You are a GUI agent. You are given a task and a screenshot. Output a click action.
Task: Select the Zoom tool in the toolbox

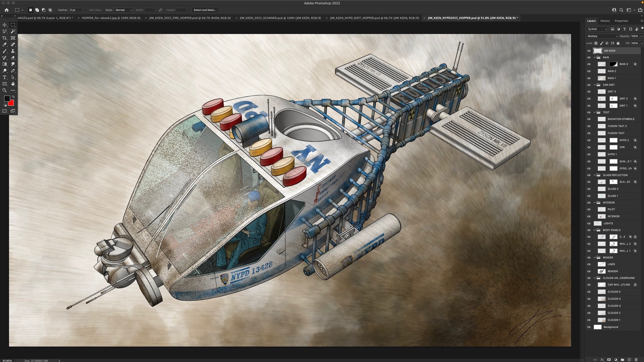[x=4, y=90]
